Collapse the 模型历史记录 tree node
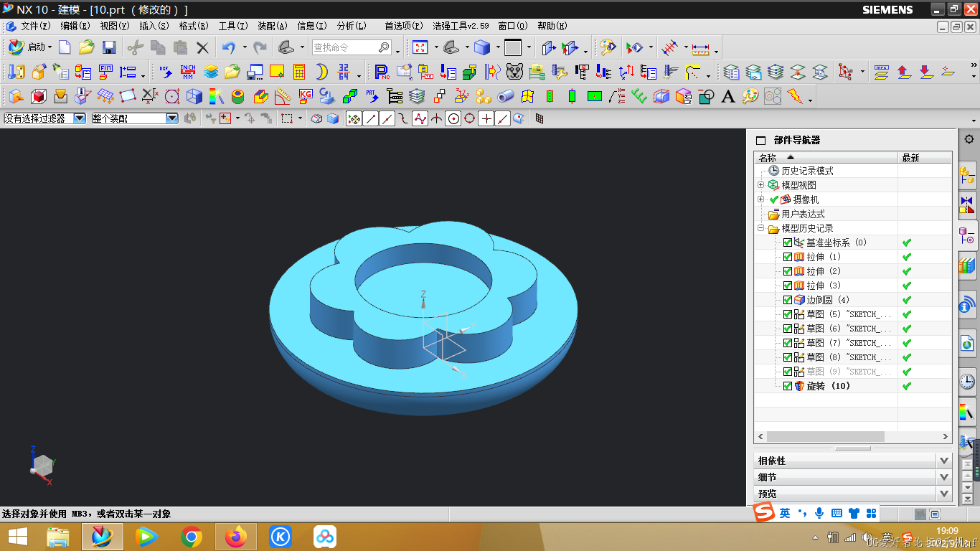Image resolution: width=980 pixels, height=551 pixels. click(760, 229)
